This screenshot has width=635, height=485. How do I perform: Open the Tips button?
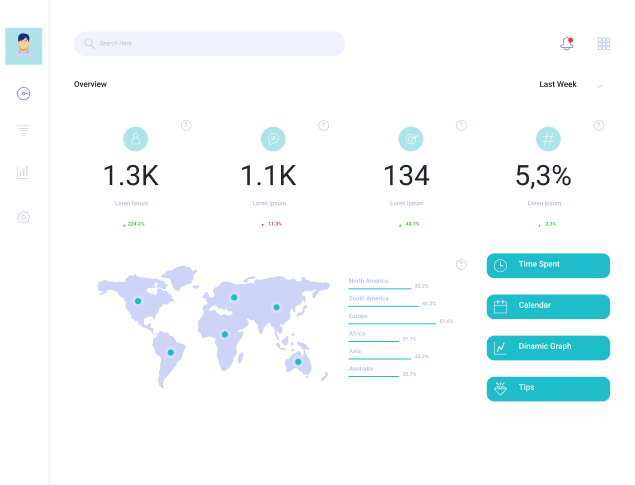tap(548, 388)
